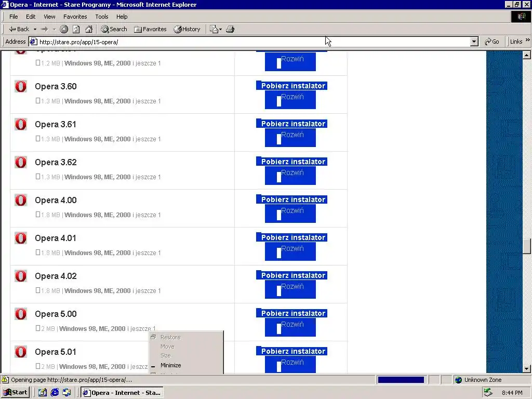Image resolution: width=532 pixels, height=399 pixels.
Task: Click the Opera 4.00 logo icon
Action: point(20,200)
